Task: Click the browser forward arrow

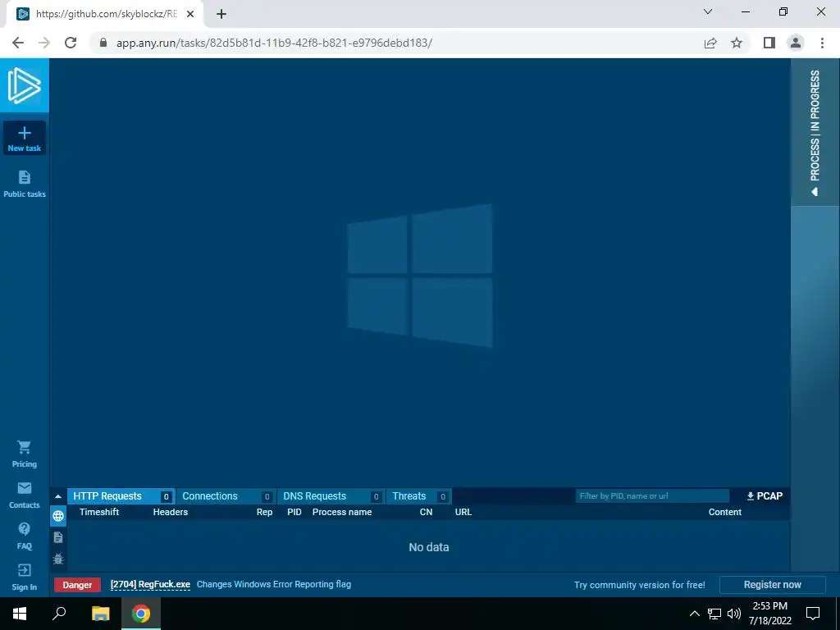Action: [x=44, y=43]
